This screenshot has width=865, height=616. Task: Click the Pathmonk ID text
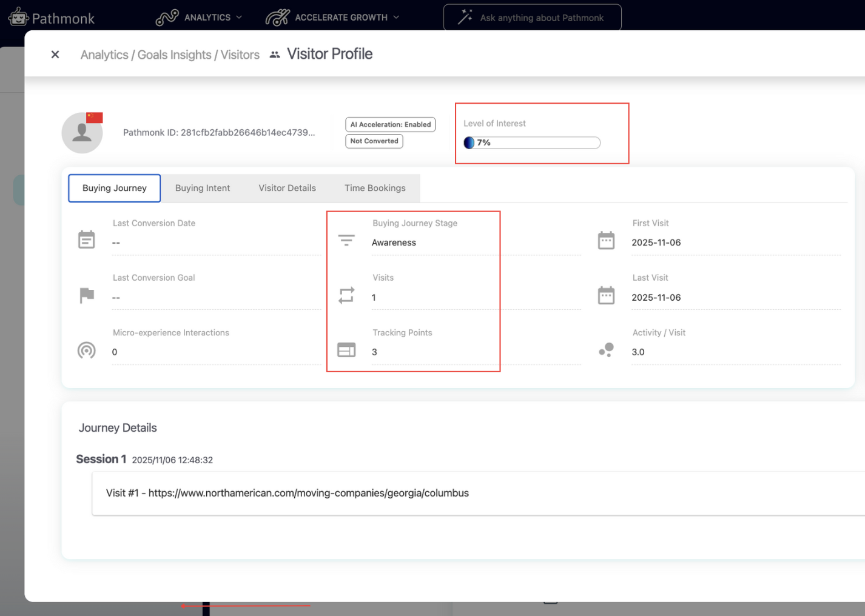coord(219,132)
